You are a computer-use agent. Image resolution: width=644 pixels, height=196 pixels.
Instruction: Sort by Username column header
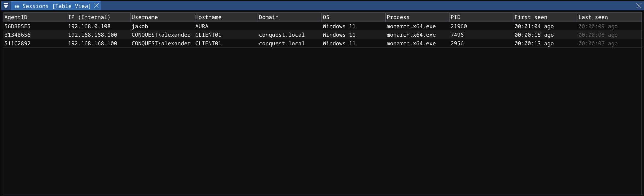pos(145,17)
